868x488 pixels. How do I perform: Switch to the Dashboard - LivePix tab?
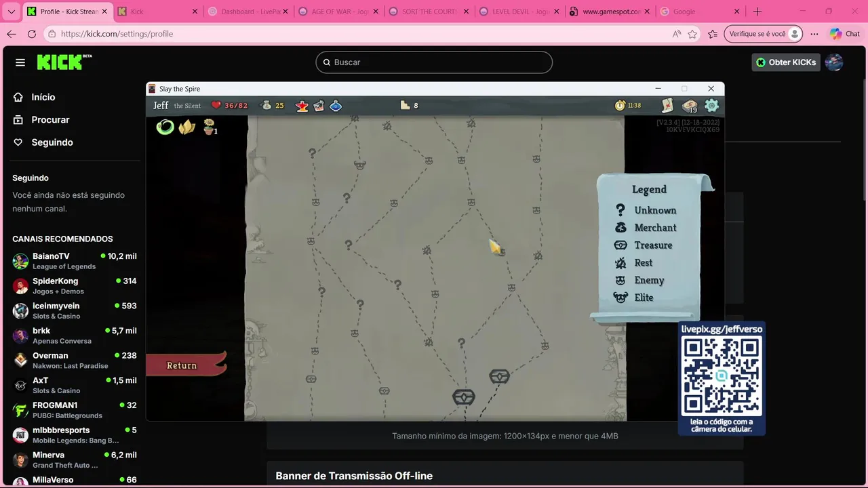pos(249,12)
